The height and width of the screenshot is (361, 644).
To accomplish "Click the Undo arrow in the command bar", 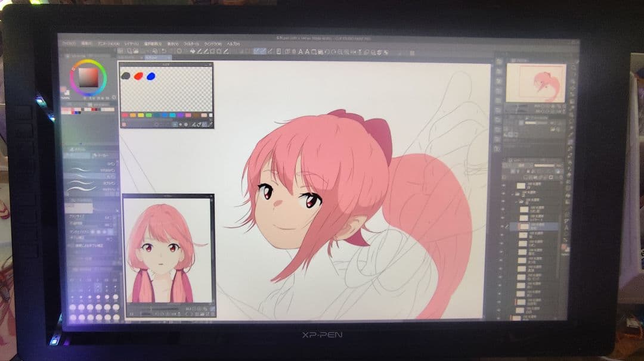I will [164, 51].
